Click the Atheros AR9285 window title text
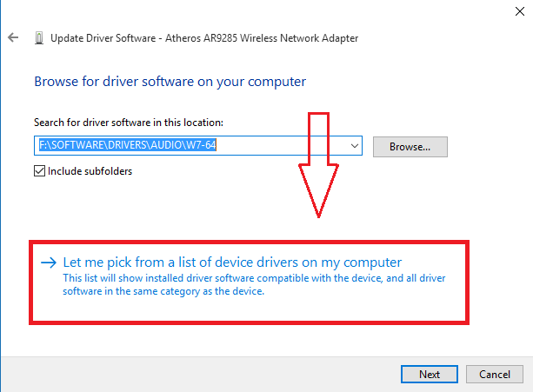The height and width of the screenshot is (392, 533). tap(204, 38)
